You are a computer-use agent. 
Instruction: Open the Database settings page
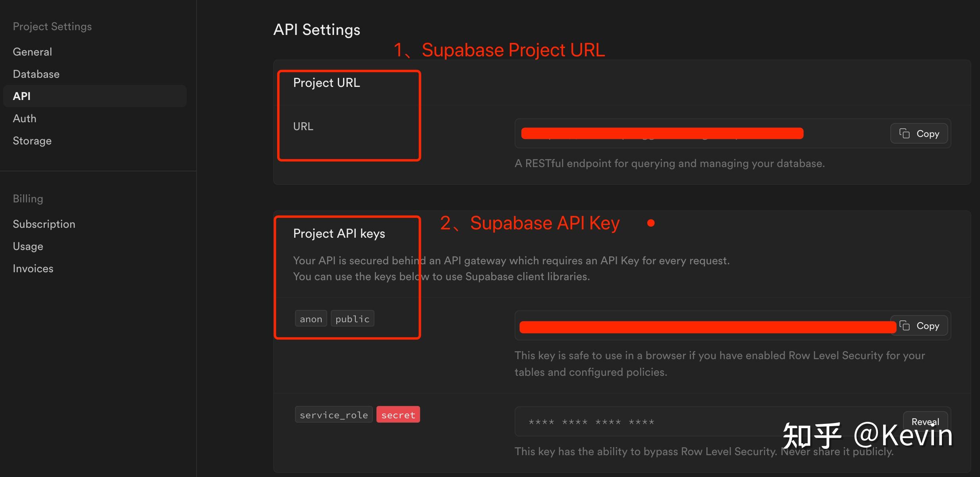[x=36, y=74]
